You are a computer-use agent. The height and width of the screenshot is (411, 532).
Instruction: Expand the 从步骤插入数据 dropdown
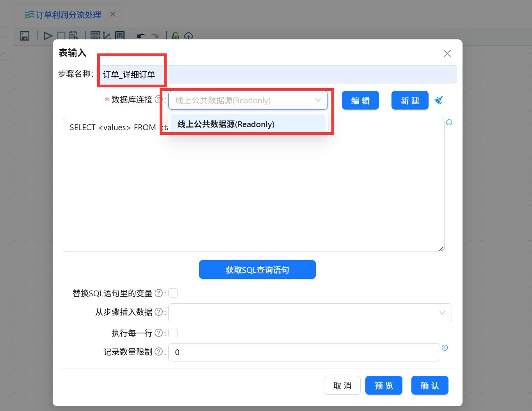tap(310, 313)
